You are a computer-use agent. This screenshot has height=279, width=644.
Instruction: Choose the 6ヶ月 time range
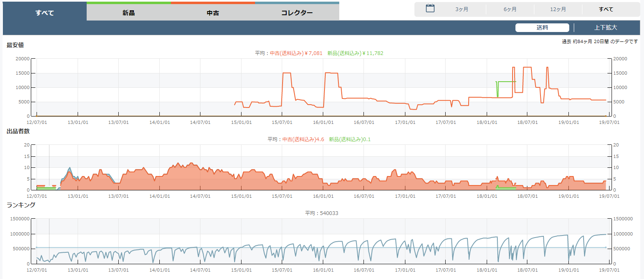(510, 9)
